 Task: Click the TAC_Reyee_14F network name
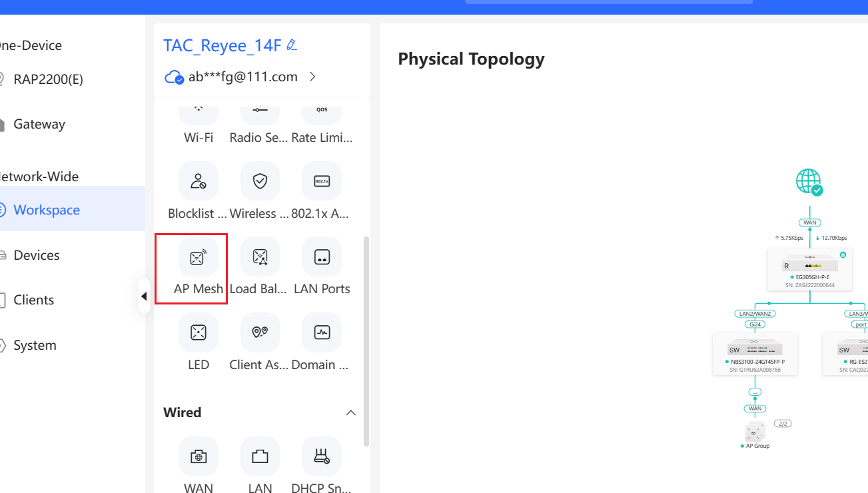pos(222,45)
